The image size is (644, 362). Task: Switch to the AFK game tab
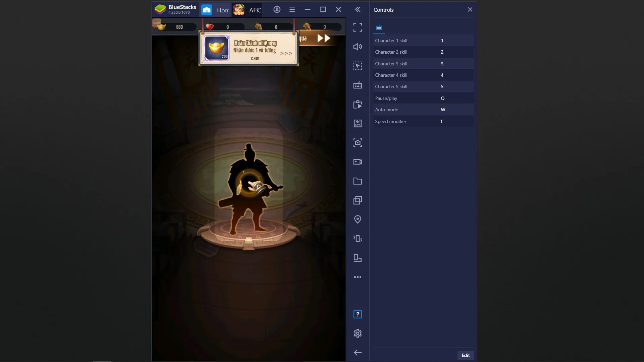click(x=247, y=10)
